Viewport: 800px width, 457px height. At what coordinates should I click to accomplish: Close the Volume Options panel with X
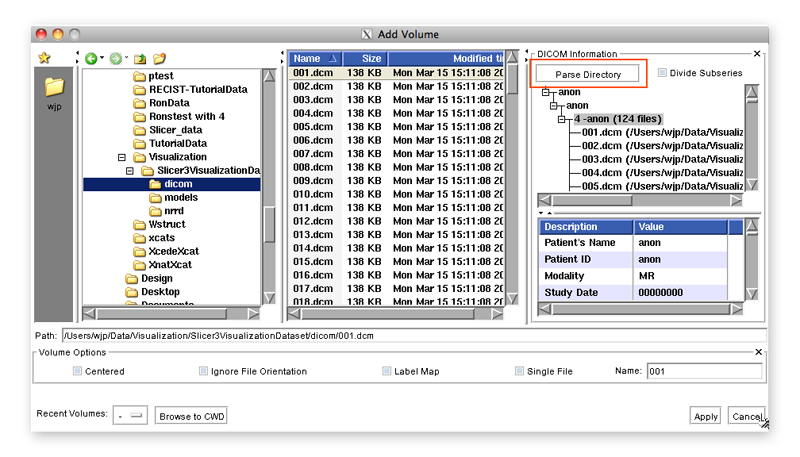click(x=757, y=352)
